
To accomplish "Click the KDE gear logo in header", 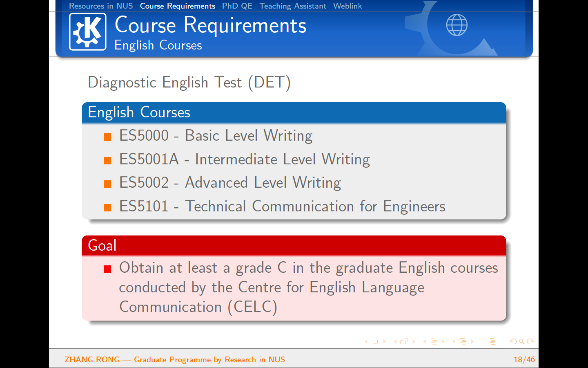I will (x=87, y=32).
